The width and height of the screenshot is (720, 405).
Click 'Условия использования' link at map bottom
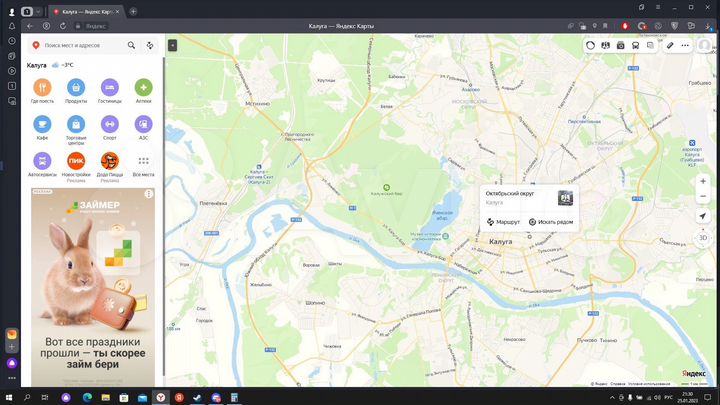tap(649, 384)
